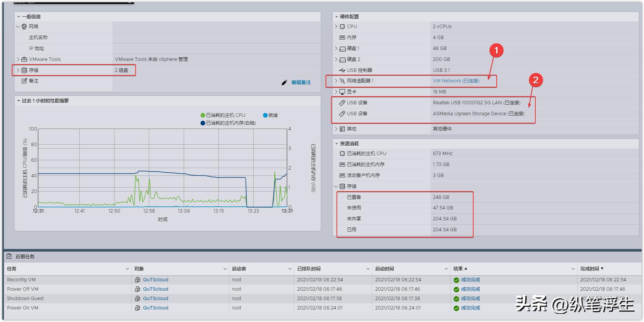Viewport: 644px width, 322px height.
Task: Click the ASMedia USB 设备 icon
Action: pyautogui.click(x=342, y=114)
